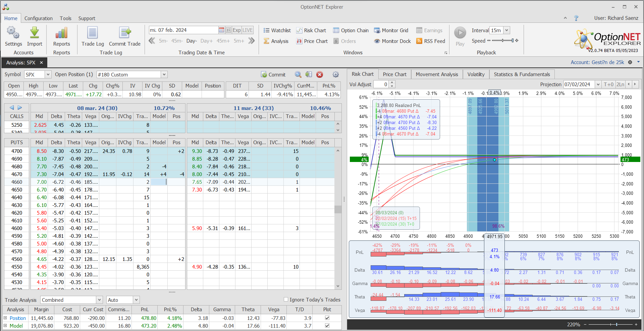Enable Ignore Today's Trades checkbox
The width and height of the screenshot is (644, 331).
tap(286, 299)
